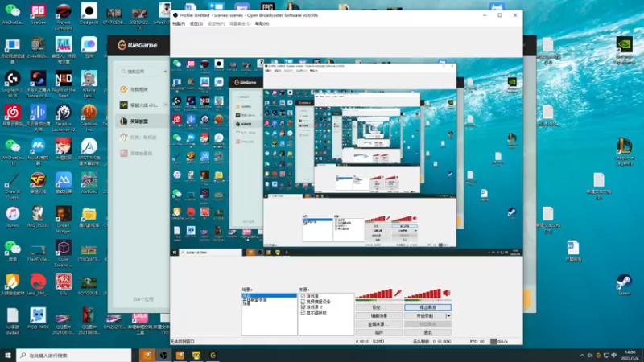Toggle the 视频捕捉设备 source checkbox
The width and height of the screenshot is (644, 362).
(x=303, y=301)
